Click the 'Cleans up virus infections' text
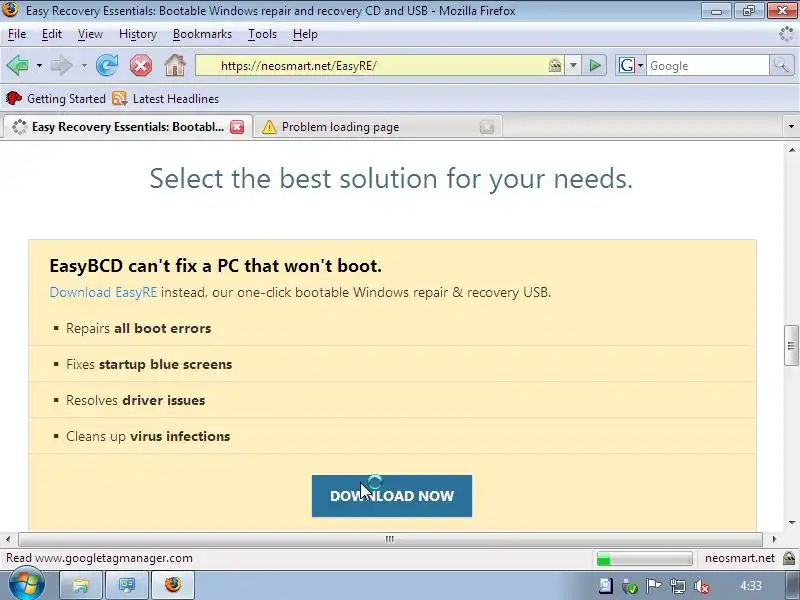This screenshot has height=600, width=800. pyautogui.click(x=148, y=436)
